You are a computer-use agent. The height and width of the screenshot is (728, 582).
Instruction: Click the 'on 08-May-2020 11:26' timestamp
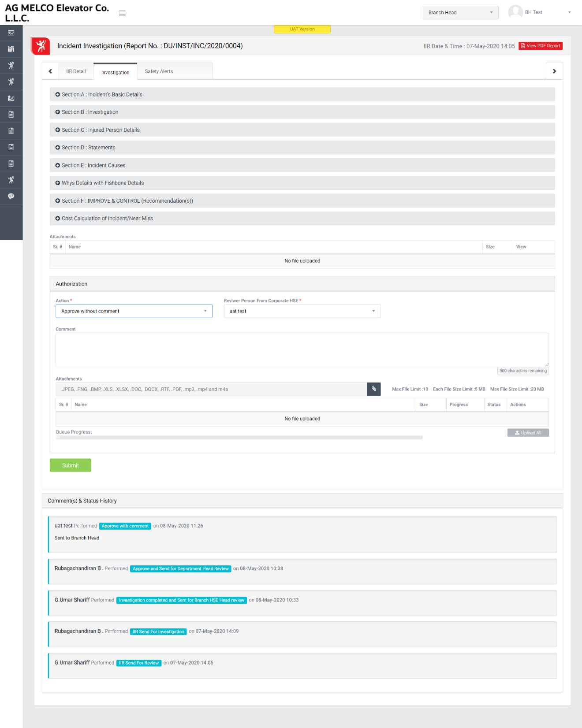point(178,526)
